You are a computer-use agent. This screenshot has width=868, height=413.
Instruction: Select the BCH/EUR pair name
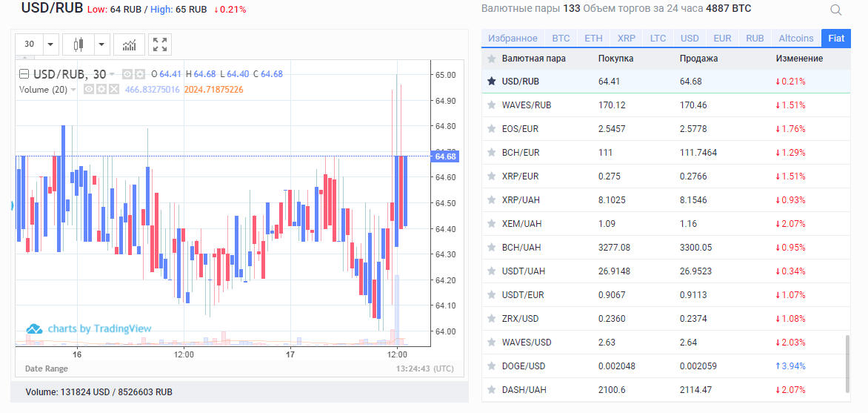tap(521, 153)
